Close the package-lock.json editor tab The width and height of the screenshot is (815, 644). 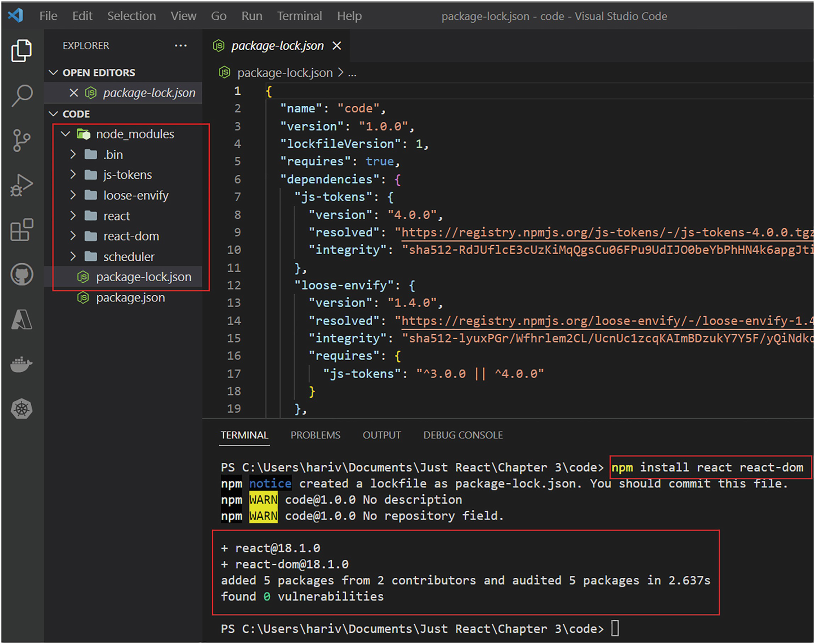(337, 46)
